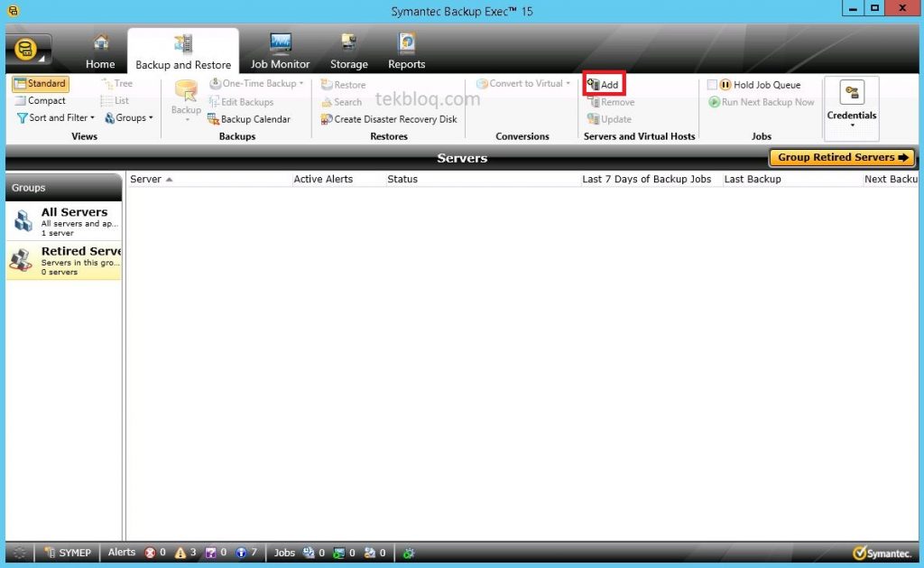Click the Jobs label in status bar
This screenshot has width=924, height=568.
(x=284, y=553)
